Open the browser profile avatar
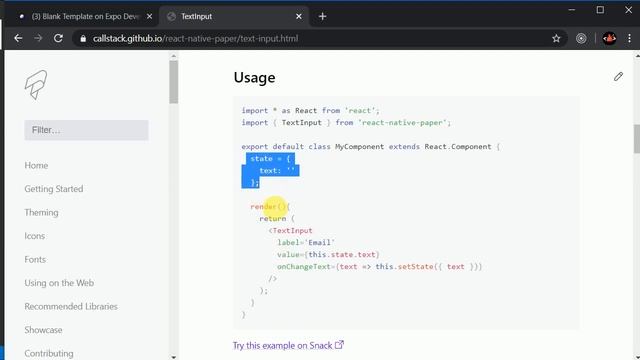The width and height of the screenshot is (640, 360). coord(609,38)
